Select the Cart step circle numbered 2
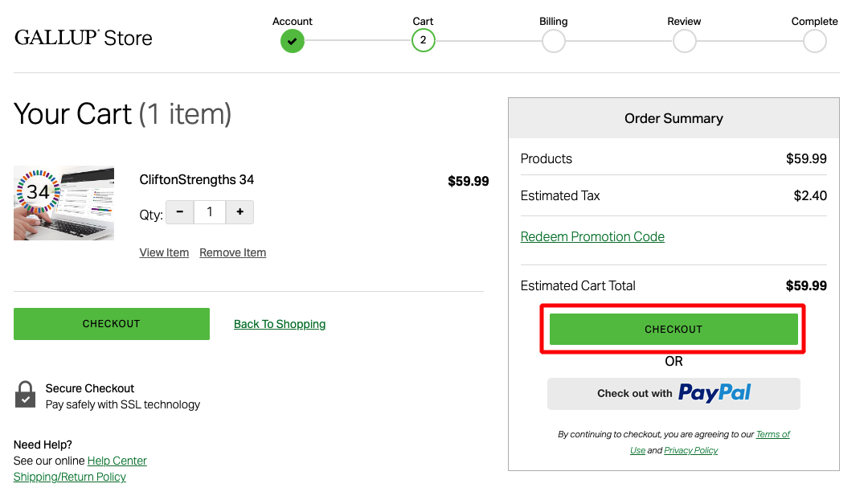This screenshot has width=868, height=496. click(423, 40)
